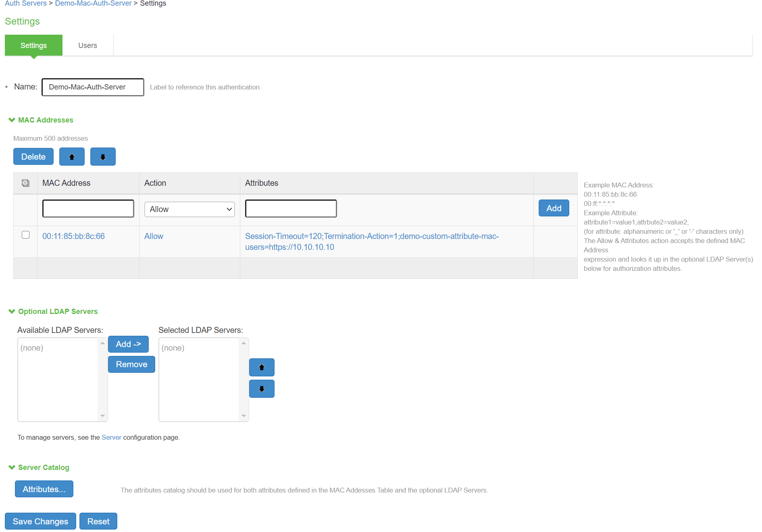
Task: Follow the Server configuration page link
Action: coord(111,437)
